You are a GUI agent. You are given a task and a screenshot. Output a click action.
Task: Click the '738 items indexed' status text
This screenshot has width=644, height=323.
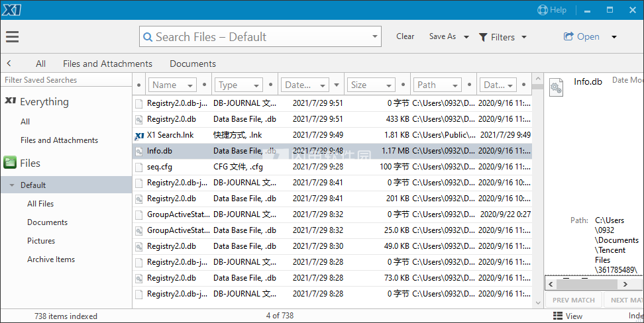pos(66,316)
